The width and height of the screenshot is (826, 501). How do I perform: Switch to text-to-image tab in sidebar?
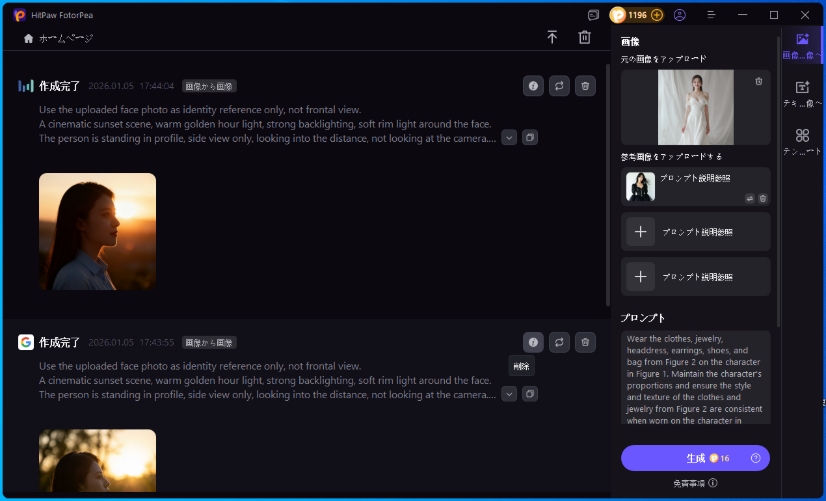(802, 93)
